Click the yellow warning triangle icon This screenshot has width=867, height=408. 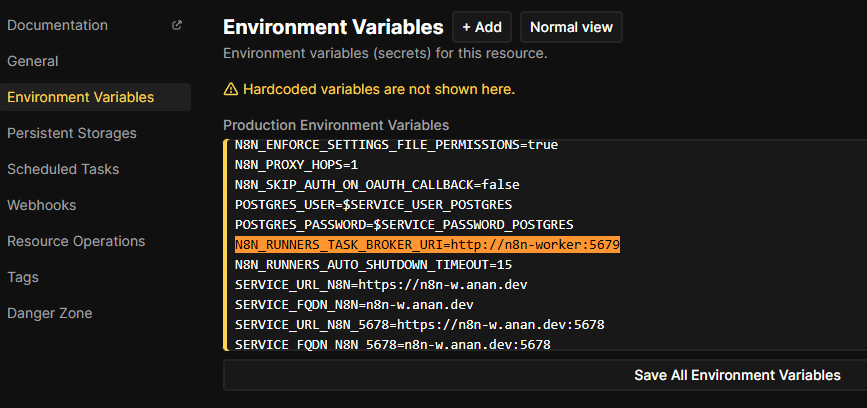[231, 90]
